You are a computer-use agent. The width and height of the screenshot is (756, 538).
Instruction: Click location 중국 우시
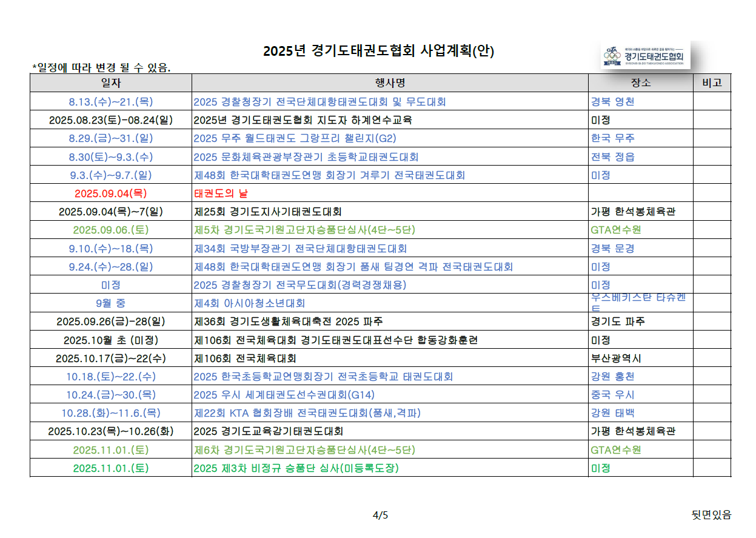pyautogui.click(x=613, y=395)
